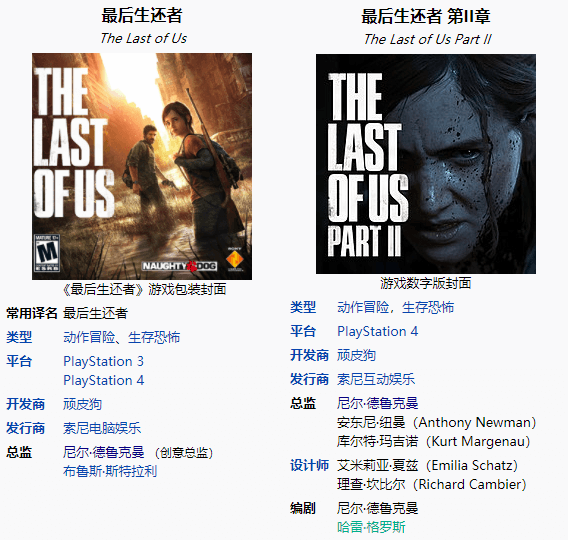
Task: Open The Last of Us Part II cover image
Action: 426,164
